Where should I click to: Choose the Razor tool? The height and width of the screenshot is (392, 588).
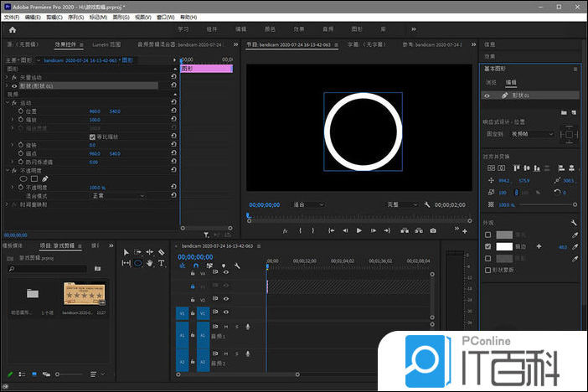point(161,251)
